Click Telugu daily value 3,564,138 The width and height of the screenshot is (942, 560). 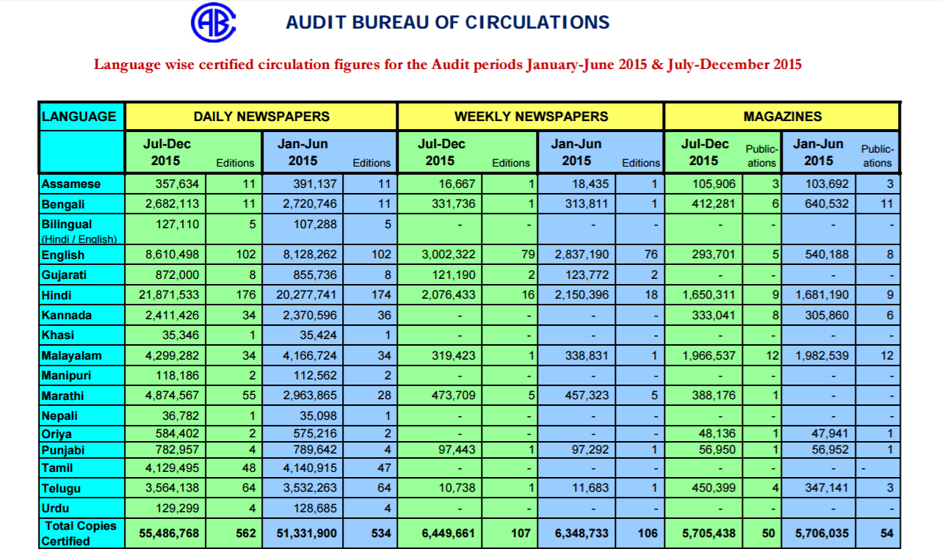(x=172, y=488)
